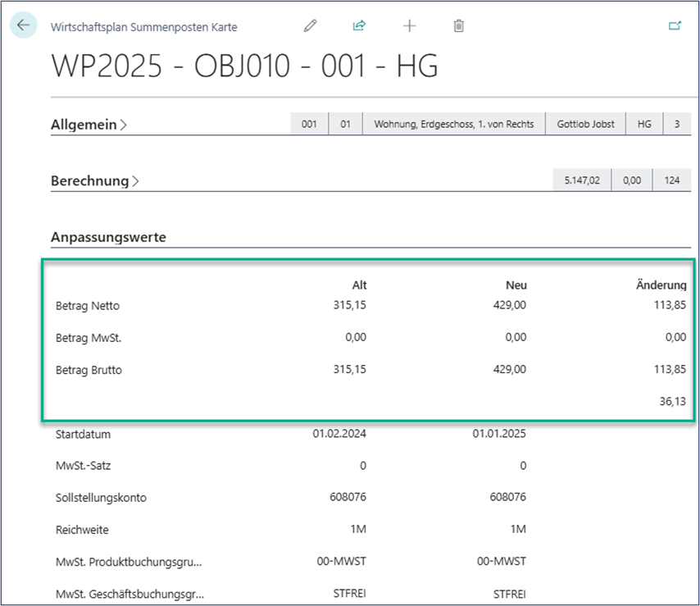Open card in new window icon
The image size is (700, 606).
(675, 26)
